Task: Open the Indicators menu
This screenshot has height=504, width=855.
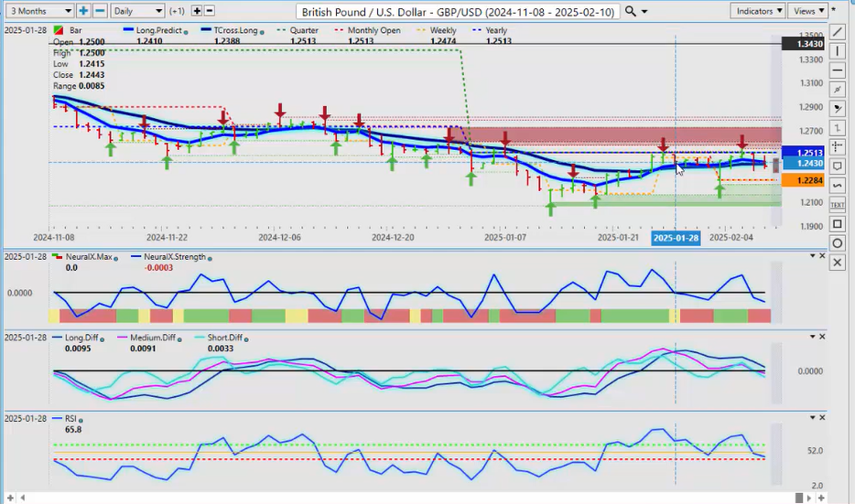Action: click(x=759, y=11)
